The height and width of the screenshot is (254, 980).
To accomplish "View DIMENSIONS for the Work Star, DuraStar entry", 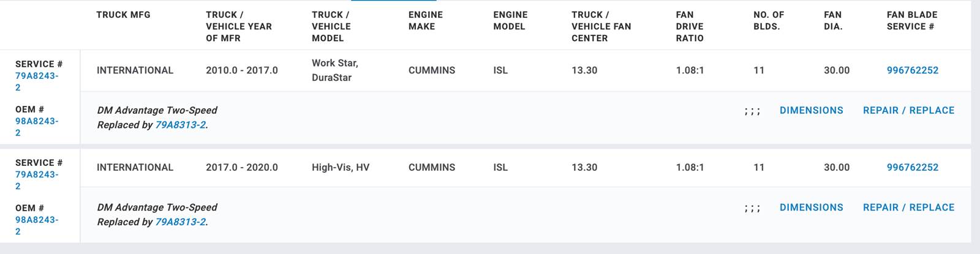I will click(x=811, y=110).
